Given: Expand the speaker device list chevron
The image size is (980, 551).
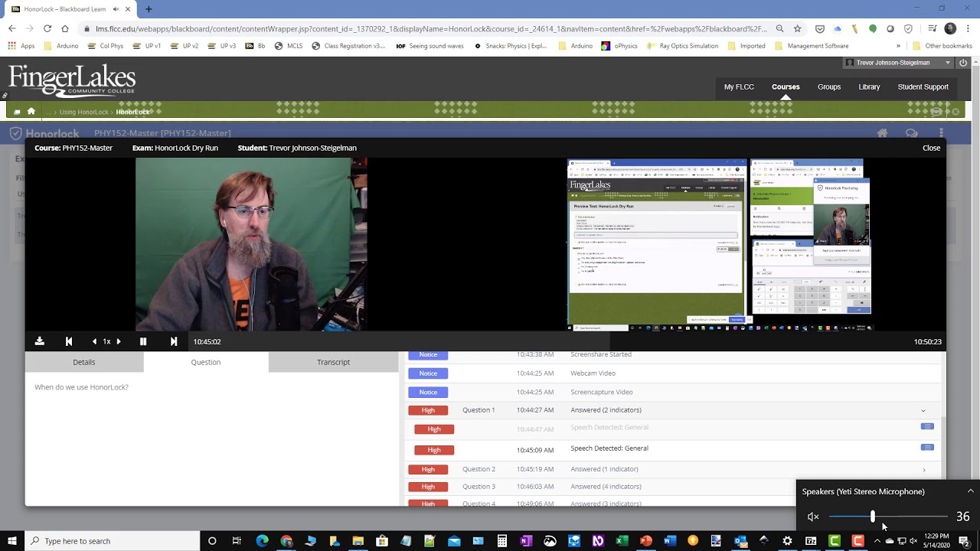Looking at the screenshot, I should 970,491.
